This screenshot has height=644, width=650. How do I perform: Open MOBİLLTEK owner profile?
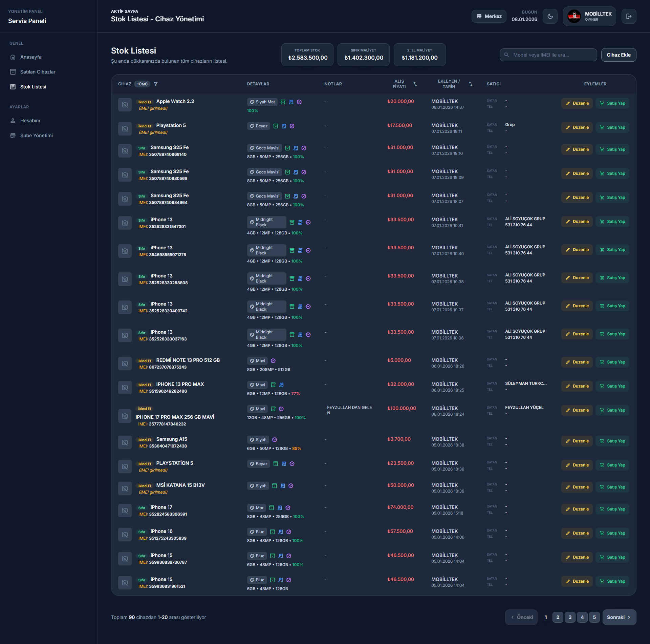pos(589,16)
